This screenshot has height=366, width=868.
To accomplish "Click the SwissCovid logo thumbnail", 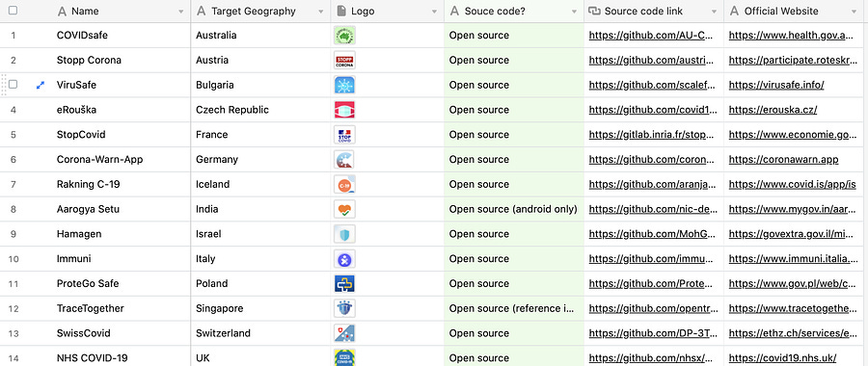I will [344, 333].
